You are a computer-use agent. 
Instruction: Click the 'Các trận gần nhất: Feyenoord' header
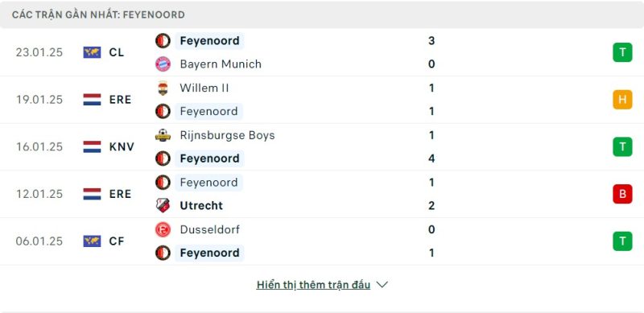pyautogui.click(x=98, y=14)
